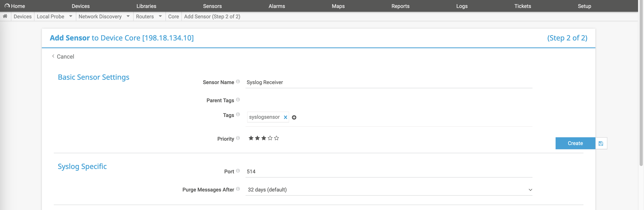
Task: Open the Sensors menu
Action: pyautogui.click(x=212, y=6)
